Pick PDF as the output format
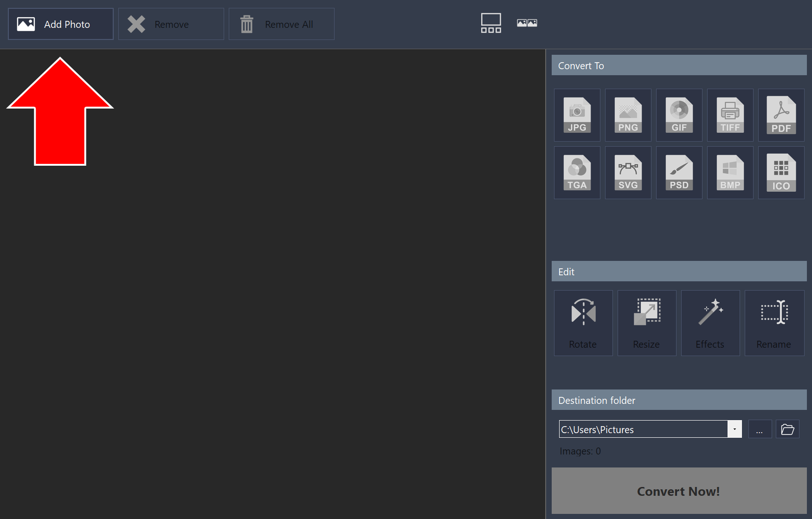 (781, 115)
